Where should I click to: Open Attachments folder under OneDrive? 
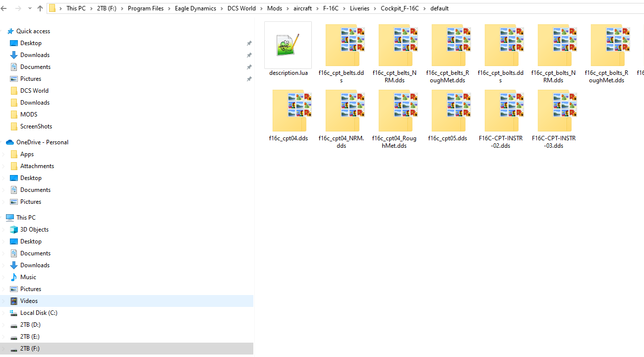37,166
